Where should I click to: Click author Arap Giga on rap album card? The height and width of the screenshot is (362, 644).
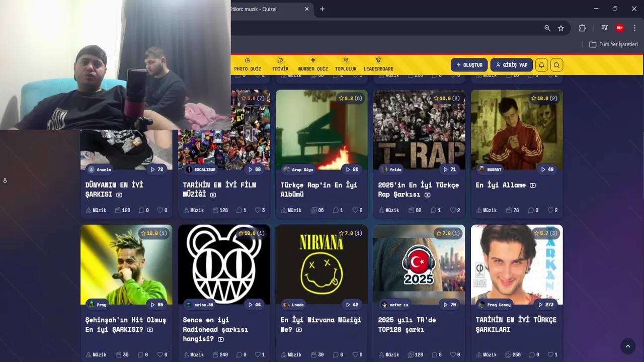click(298, 169)
